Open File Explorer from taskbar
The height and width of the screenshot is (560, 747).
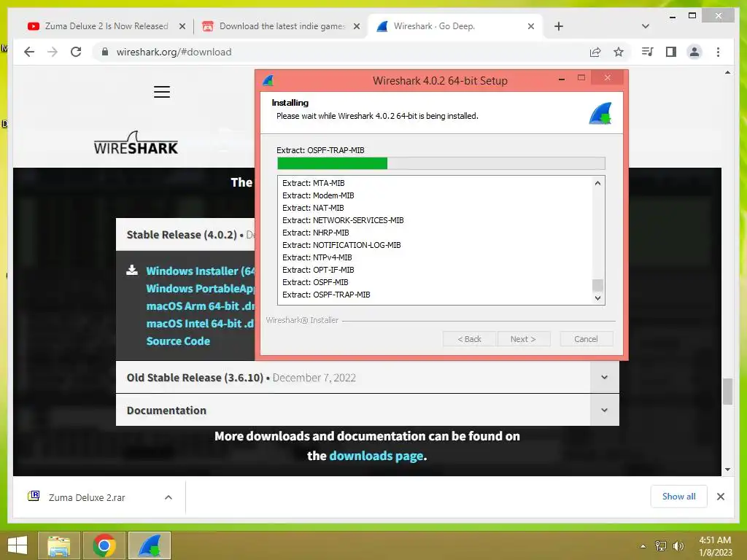(59, 545)
